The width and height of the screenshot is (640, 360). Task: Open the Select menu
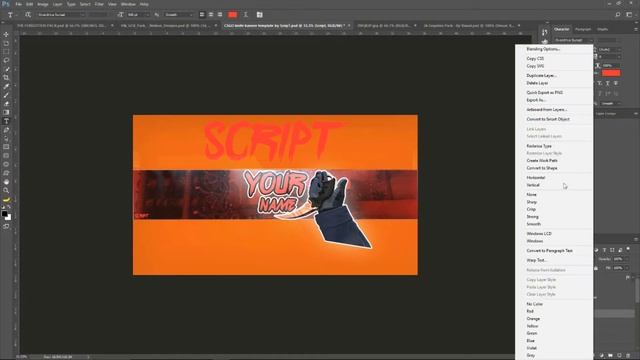coord(85,4)
